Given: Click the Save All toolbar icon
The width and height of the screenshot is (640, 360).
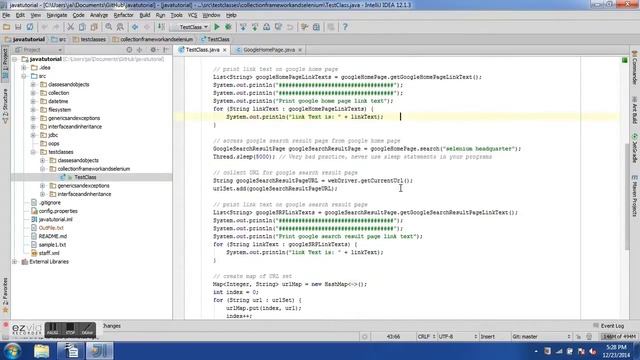Looking at the screenshot, I should click(x=18, y=27).
